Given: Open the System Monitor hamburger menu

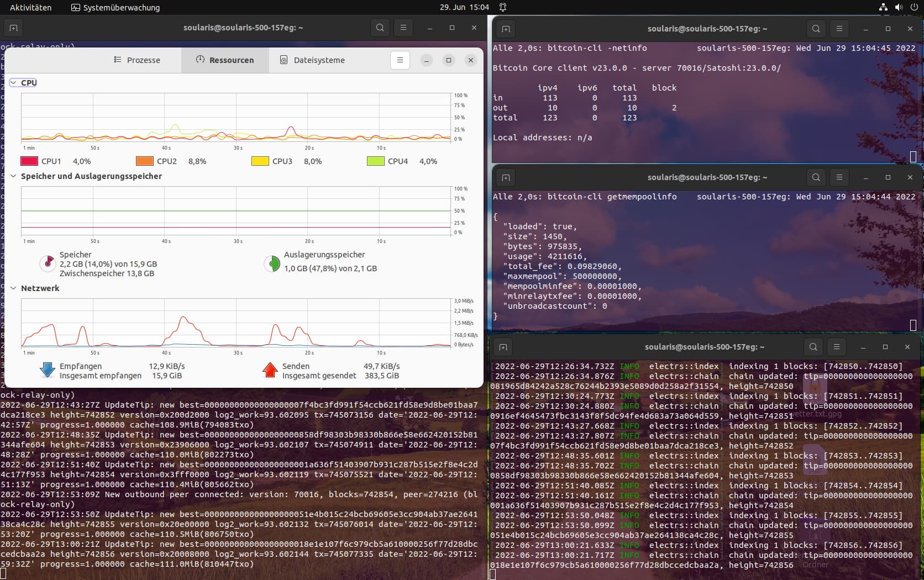Looking at the screenshot, I should 400,60.
